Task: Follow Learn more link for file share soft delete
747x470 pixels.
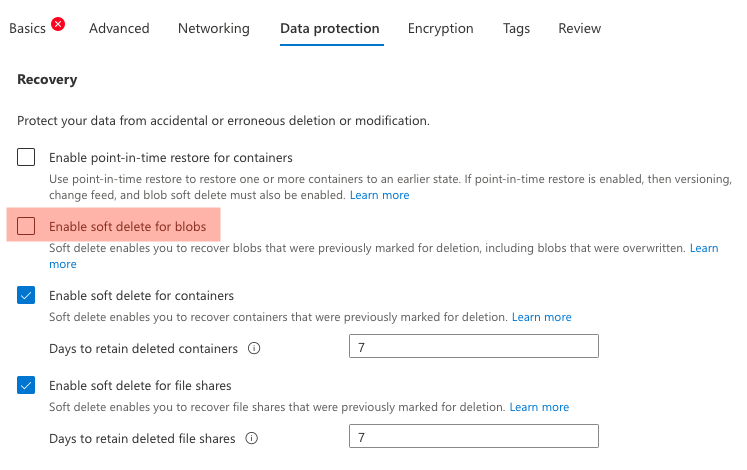Action: [x=539, y=407]
